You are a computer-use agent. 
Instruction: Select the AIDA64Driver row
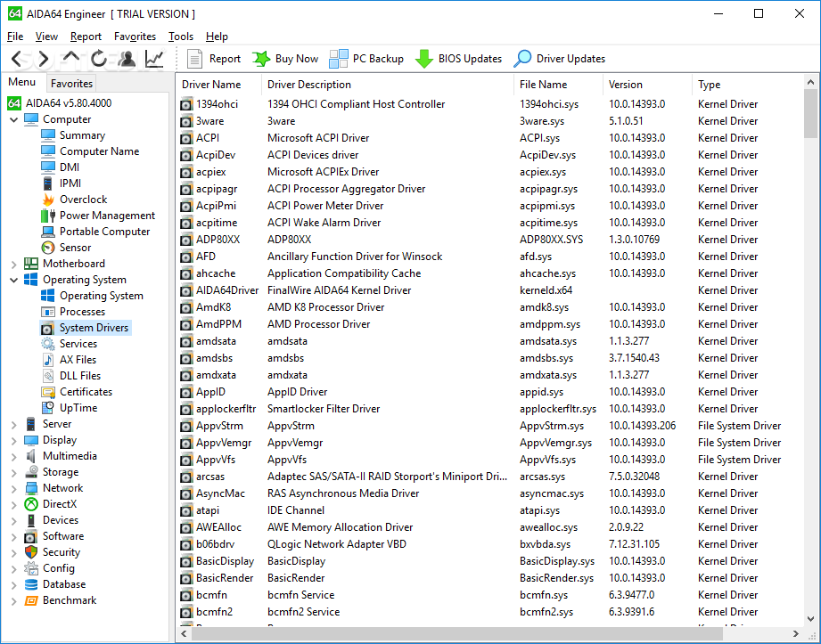(489, 290)
